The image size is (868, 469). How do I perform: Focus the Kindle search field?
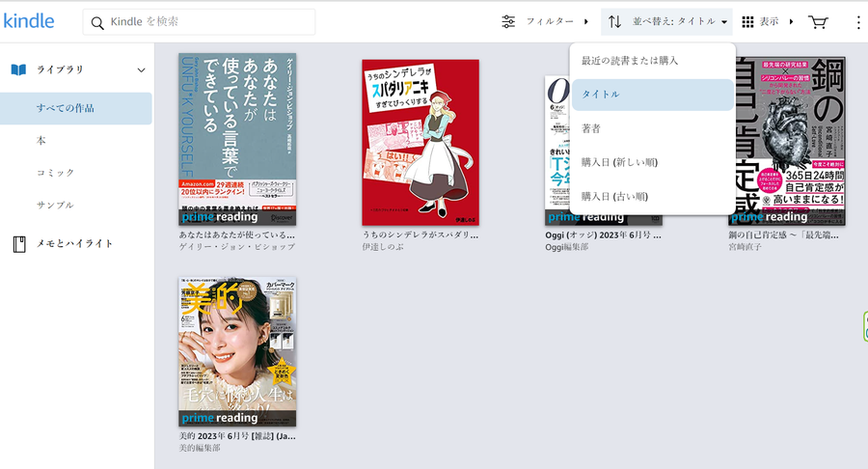click(200, 21)
